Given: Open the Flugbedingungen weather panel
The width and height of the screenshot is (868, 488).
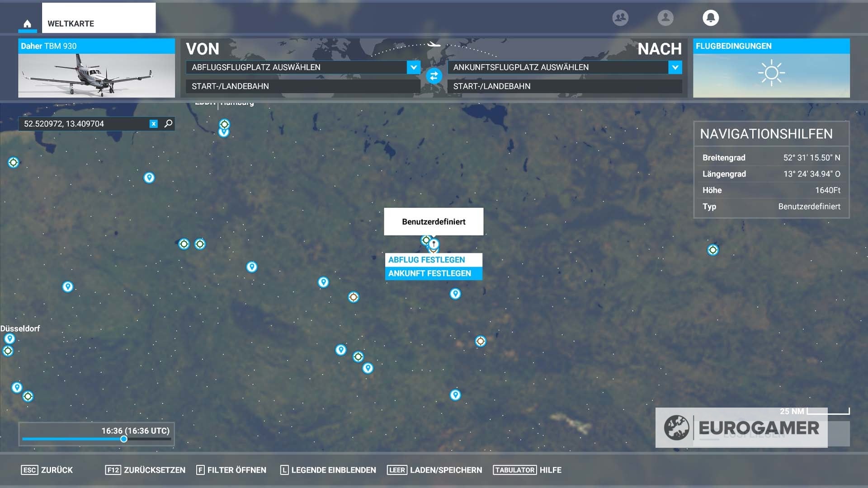Looking at the screenshot, I should [x=771, y=68].
